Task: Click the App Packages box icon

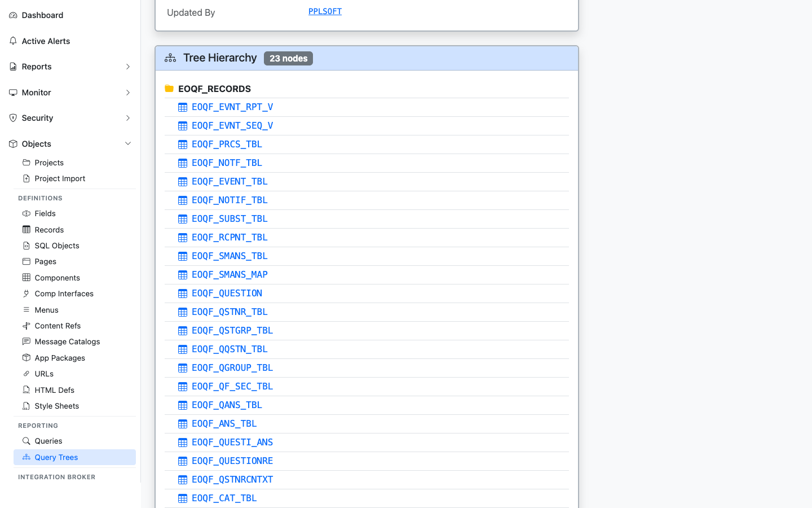Action: click(x=27, y=358)
